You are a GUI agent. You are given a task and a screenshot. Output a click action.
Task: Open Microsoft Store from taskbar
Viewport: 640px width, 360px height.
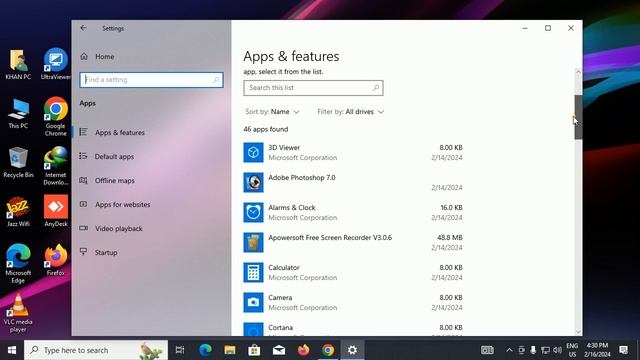click(254, 350)
